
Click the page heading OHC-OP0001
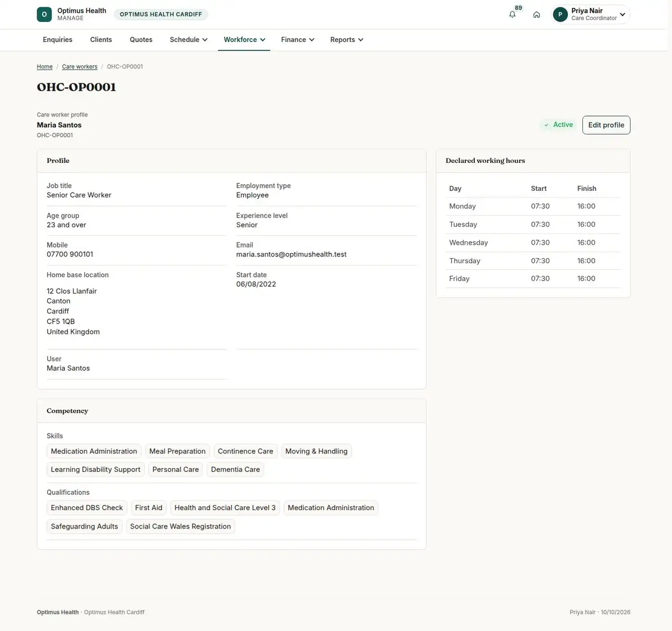coord(76,87)
